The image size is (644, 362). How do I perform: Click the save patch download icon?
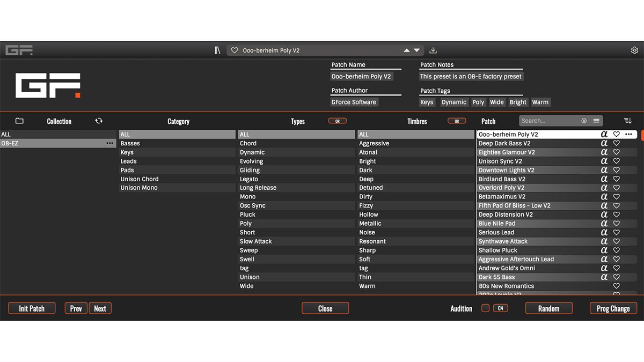[433, 50]
